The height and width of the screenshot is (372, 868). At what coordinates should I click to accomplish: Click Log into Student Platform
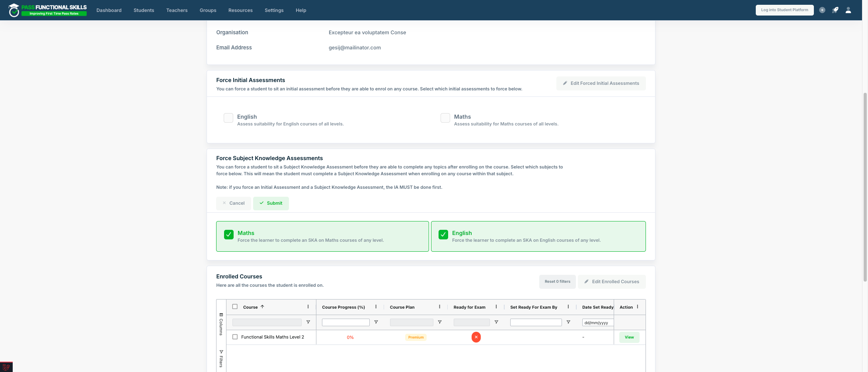784,10
